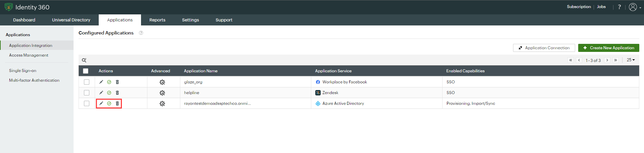Click the Application Connection button

[x=544, y=48]
